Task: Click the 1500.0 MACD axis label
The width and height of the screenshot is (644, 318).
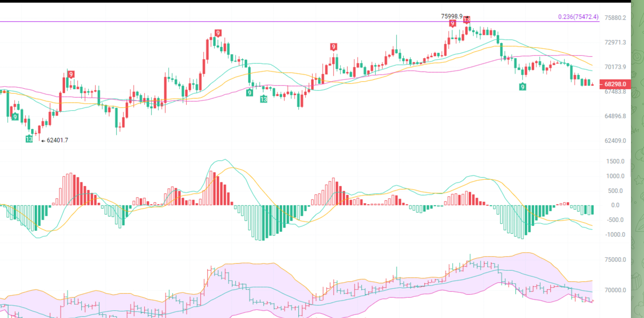Action: click(x=615, y=161)
